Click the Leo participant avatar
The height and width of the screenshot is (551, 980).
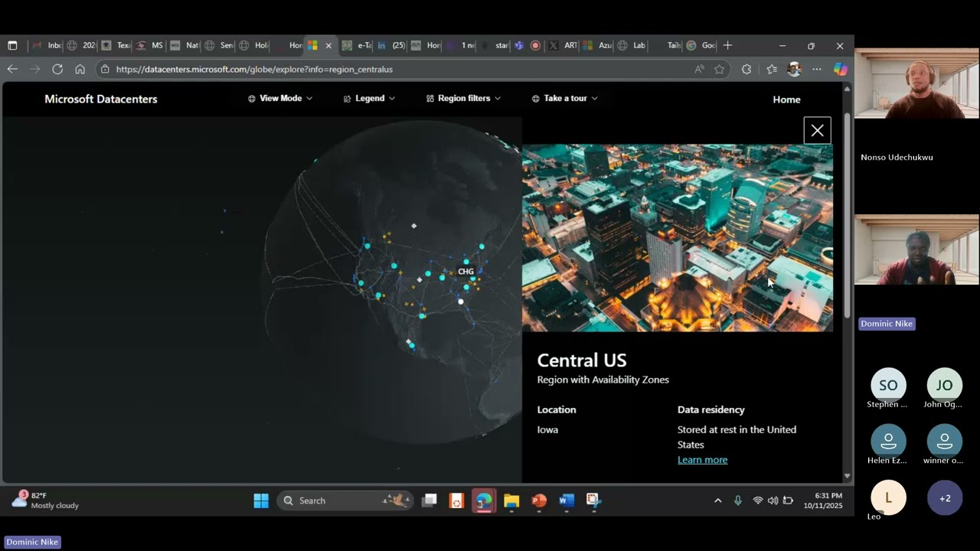[x=888, y=497]
